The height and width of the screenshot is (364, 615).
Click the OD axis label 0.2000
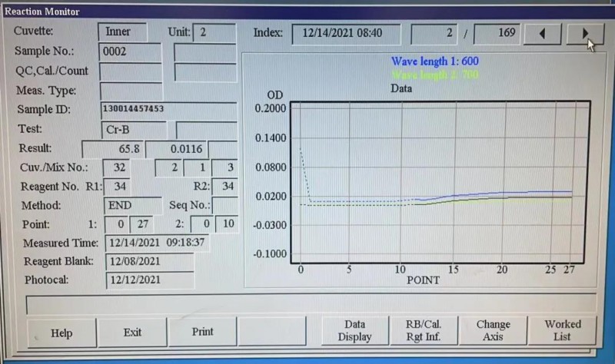click(x=271, y=108)
